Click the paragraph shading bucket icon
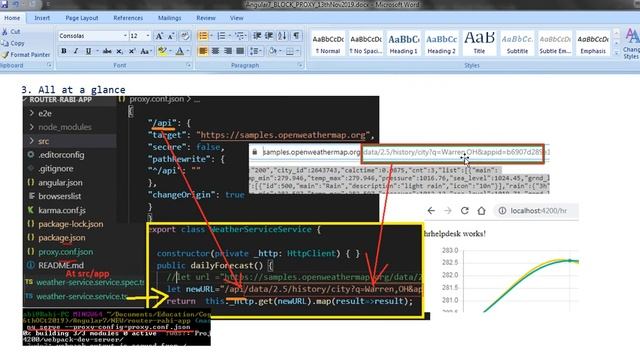640x360 pixels. (x=273, y=51)
